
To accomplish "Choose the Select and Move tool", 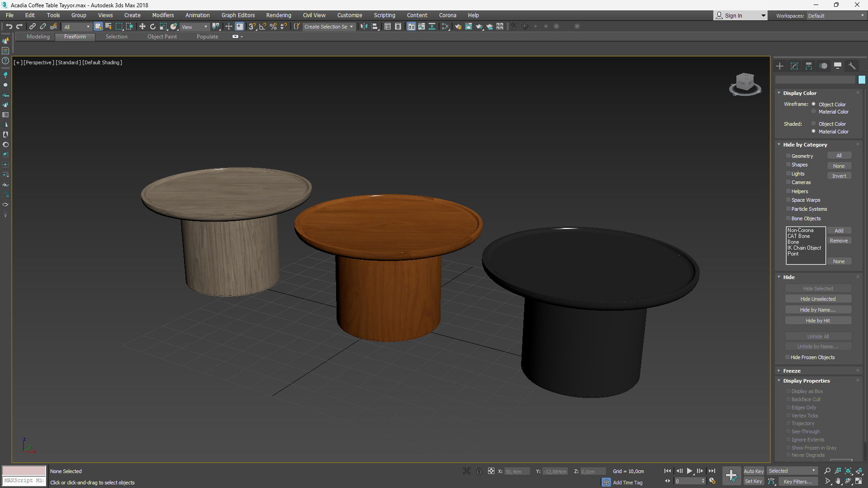I will [142, 27].
